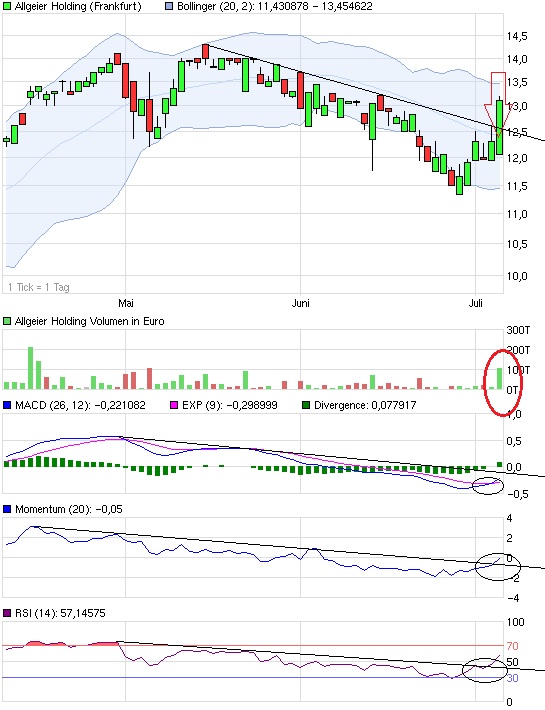Click the dark green Divergence legend square

click(x=306, y=405)
